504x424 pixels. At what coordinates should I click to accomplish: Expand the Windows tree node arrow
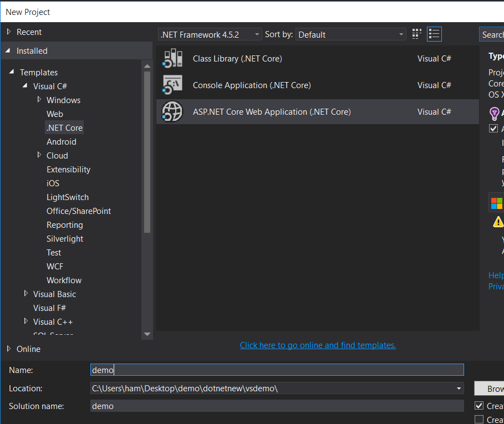39,100
